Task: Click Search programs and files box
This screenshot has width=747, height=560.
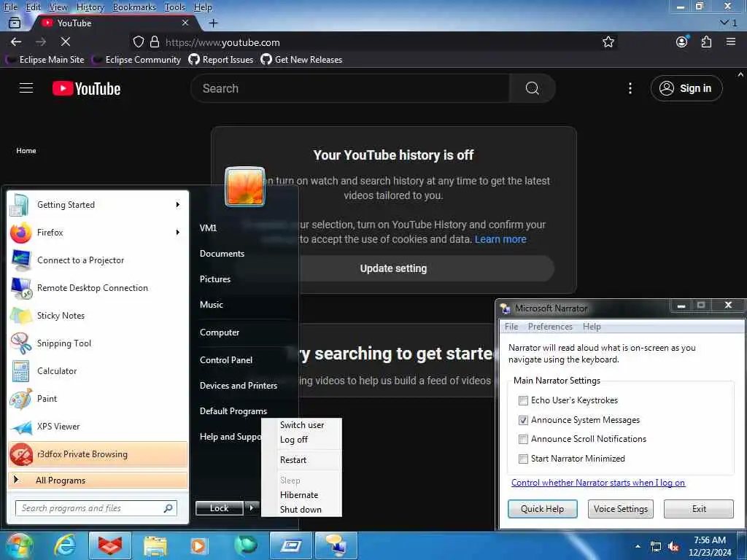Action: coord(96,508)
